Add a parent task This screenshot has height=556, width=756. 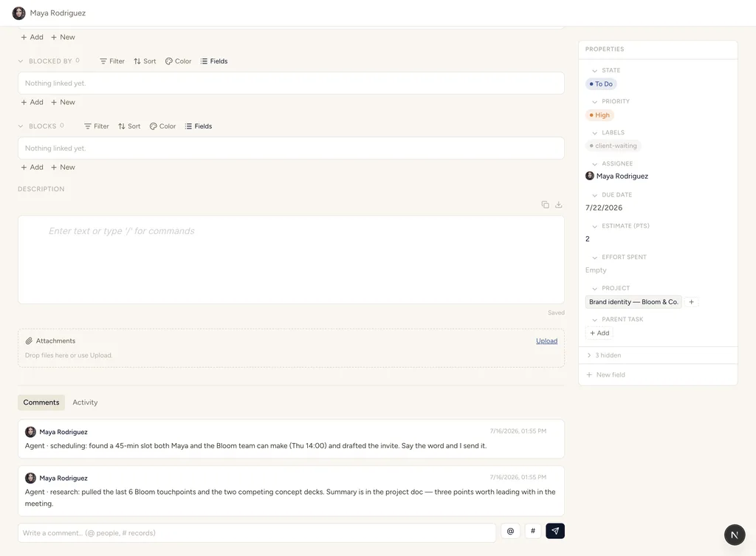[x=599, y=333]
